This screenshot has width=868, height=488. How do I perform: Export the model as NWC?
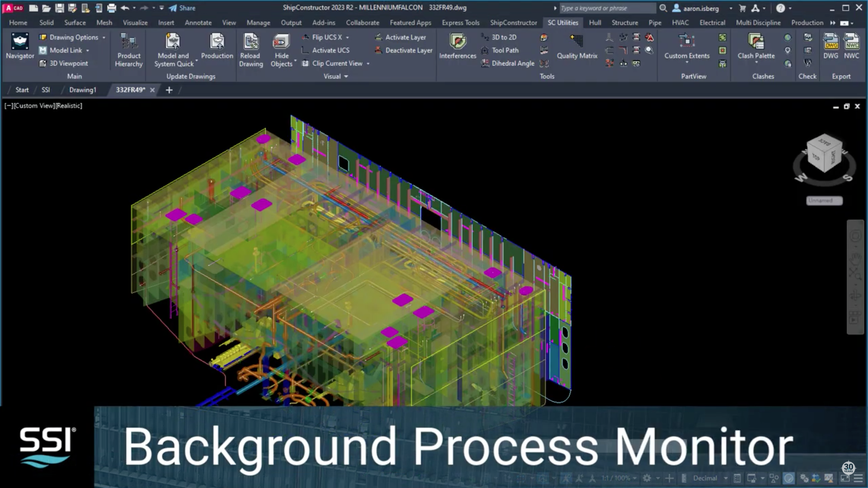[852, 45]
